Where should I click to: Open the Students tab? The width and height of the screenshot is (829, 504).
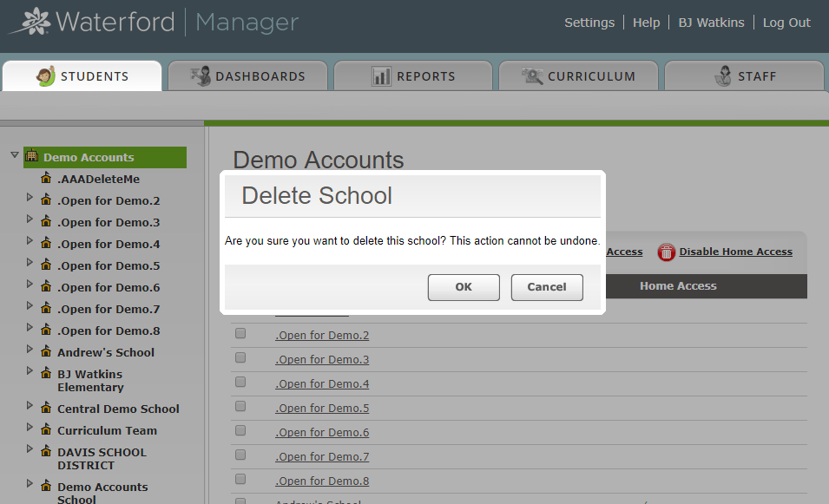pyautogui.click(x=82, y=76)
